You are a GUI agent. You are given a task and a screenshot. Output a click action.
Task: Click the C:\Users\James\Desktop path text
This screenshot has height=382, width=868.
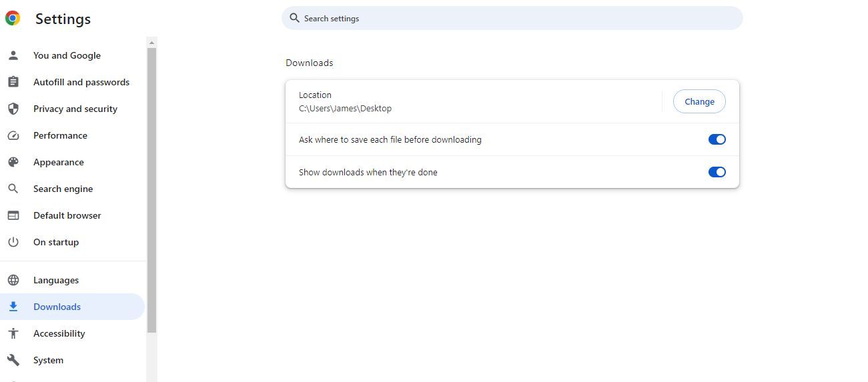pos(345,108)
